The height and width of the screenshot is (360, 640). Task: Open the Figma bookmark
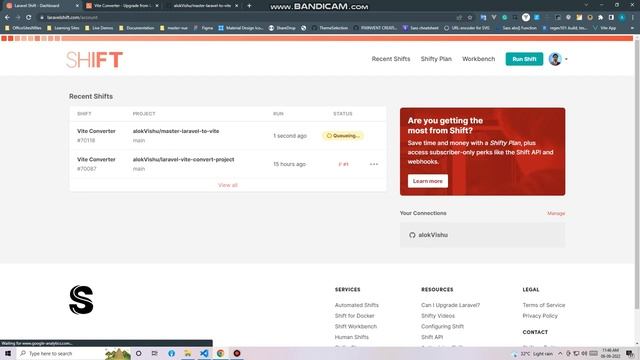[x=203, y=28]
